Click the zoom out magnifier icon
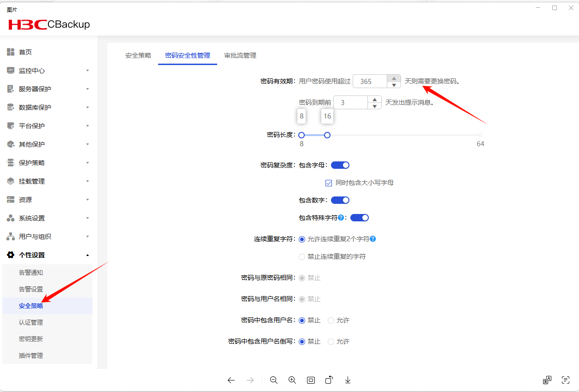Viewport: 579px width, 392px height. pyautogui.click(x=274, y=380)
